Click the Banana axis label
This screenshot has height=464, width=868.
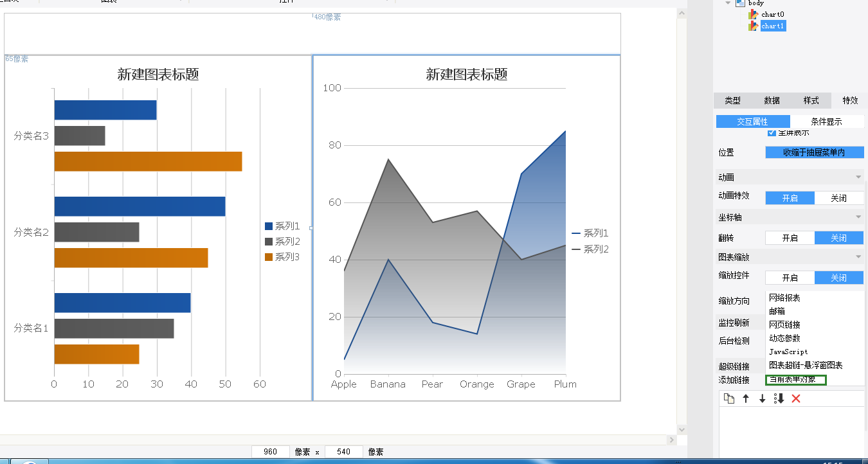(388, 384)
